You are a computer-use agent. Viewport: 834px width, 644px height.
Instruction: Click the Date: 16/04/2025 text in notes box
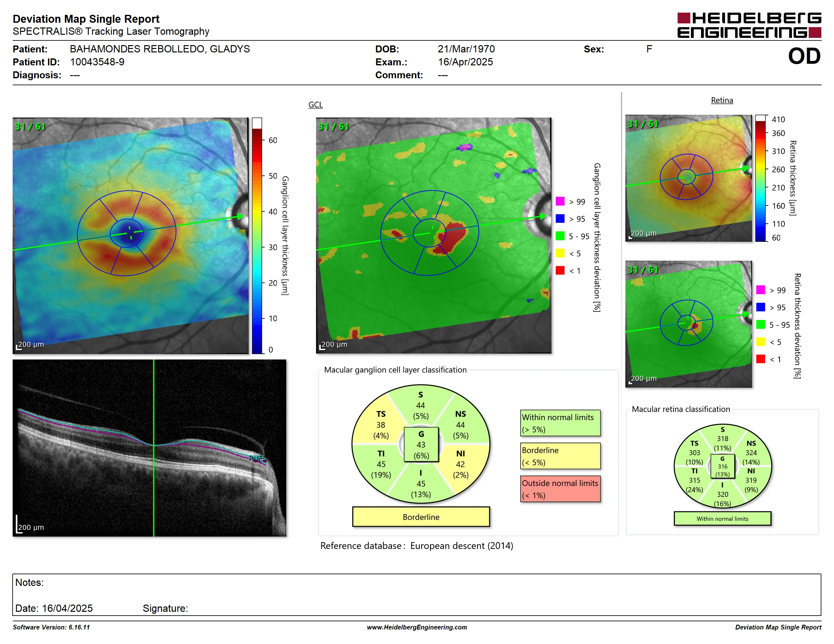[x=54, y=608]
